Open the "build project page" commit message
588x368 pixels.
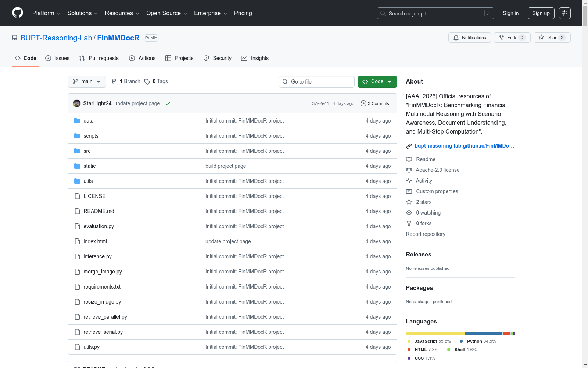pos(226,166)
